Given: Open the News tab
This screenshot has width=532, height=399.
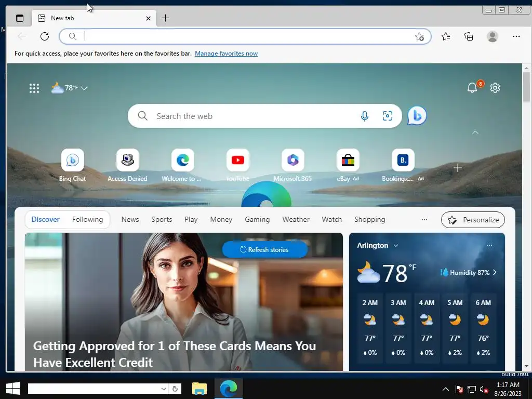Looking at the screenshot, I should tap(130, 220).
